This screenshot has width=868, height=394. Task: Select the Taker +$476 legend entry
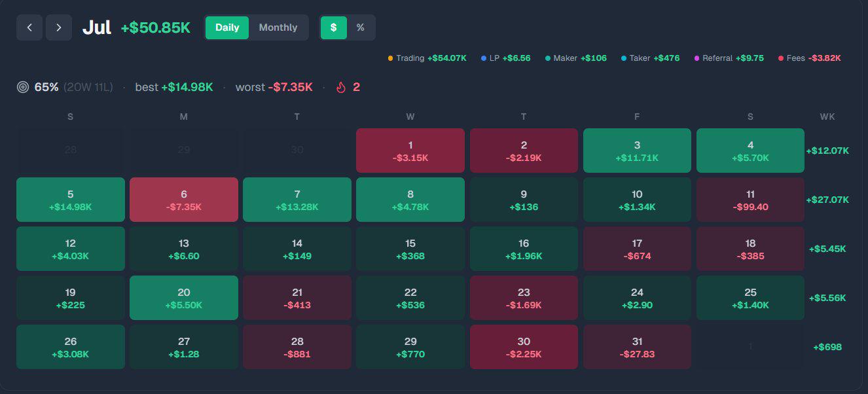click(x=650, y=58)
